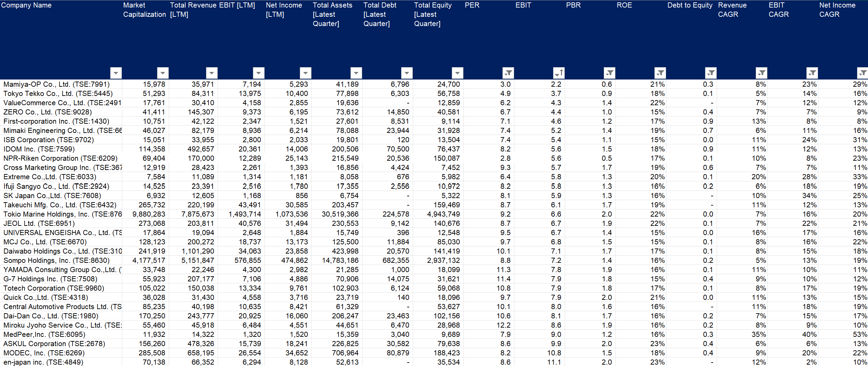
Task: Select cell "JEOL Ltd. (TSE:6951)"
Action: point(61,223)
